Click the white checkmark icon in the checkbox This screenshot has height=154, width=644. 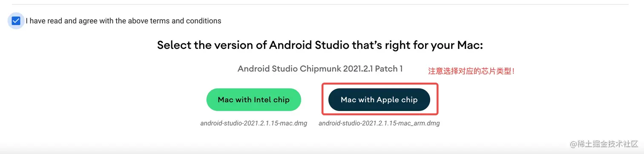(16, 21)
